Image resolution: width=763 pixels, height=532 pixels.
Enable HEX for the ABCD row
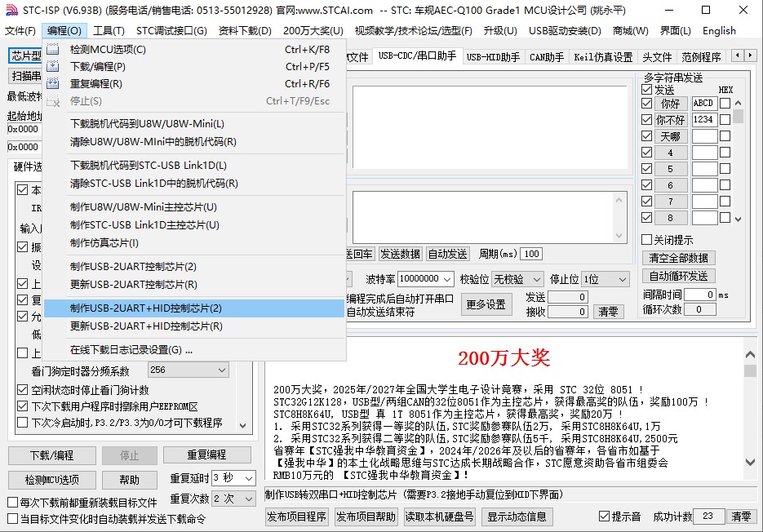tap(725, 103)
